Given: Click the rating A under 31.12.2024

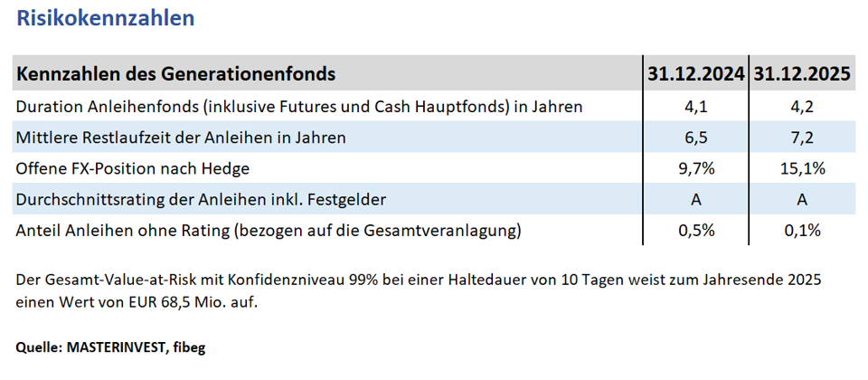Looking at the screenshot, I should click(696, 200).
